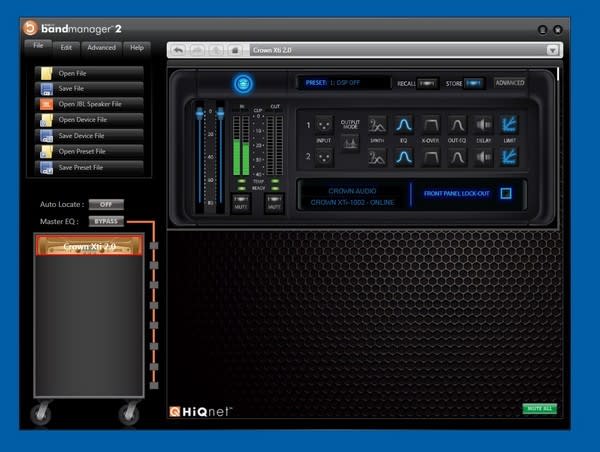Screen dimensions: 600x452
Task: Click the glowing blue Crown logo button
Action: click(243, 83)
